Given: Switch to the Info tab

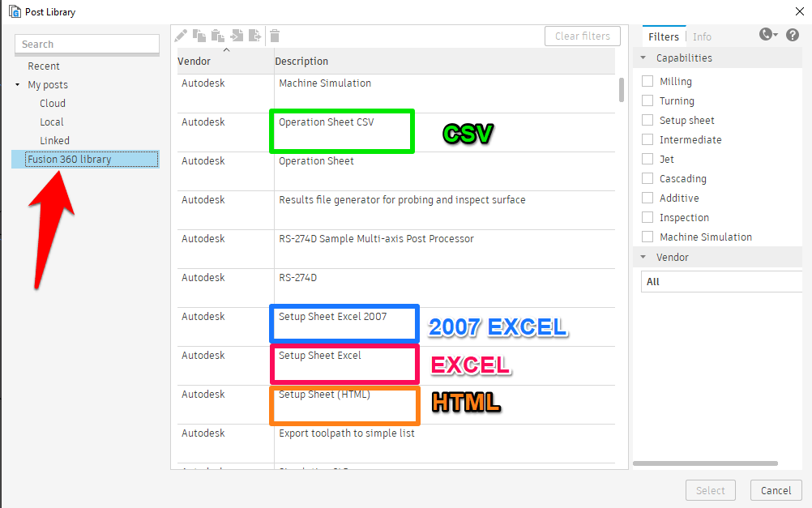Looking at the screenshot, I should click(702, 36).
